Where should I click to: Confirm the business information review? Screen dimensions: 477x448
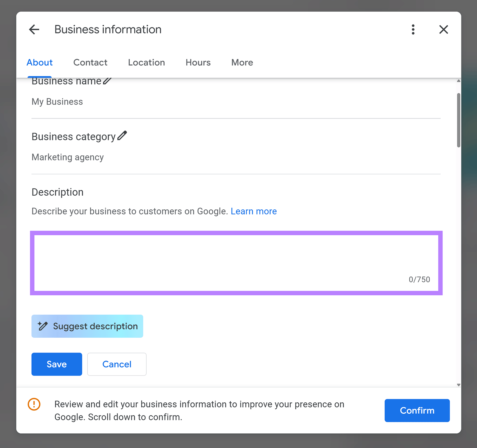pos(417,410)
